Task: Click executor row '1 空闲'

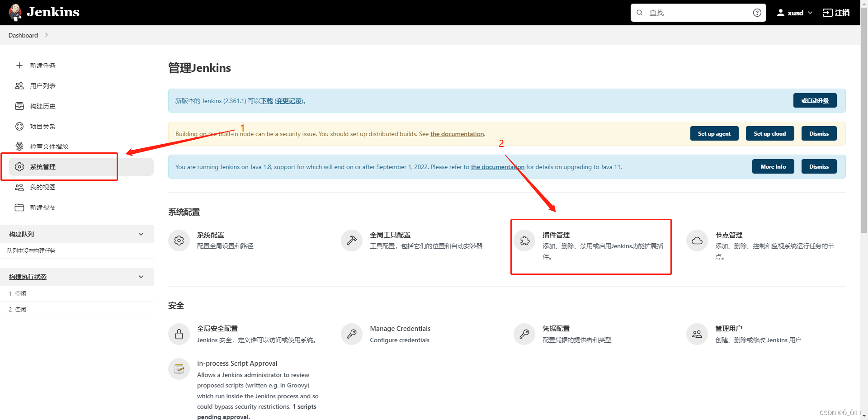Action: coord(77,293)
